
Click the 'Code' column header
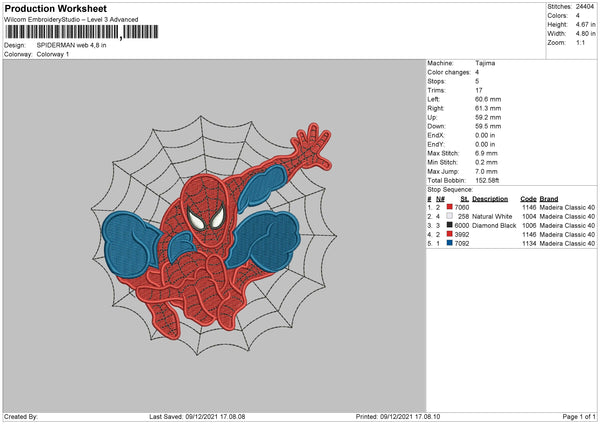tap(528, 199)
